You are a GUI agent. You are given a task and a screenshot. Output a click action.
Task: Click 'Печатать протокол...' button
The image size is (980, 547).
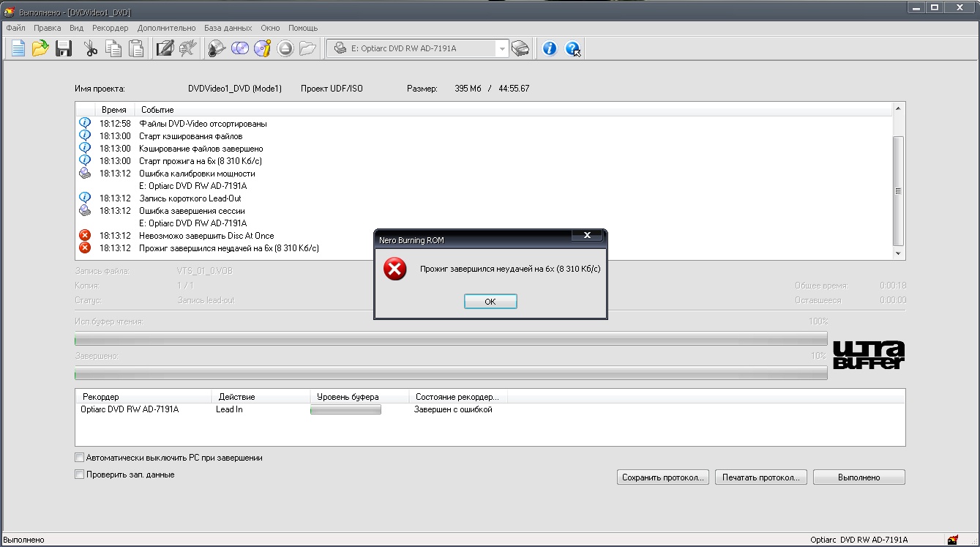click(x=761, y=477)
